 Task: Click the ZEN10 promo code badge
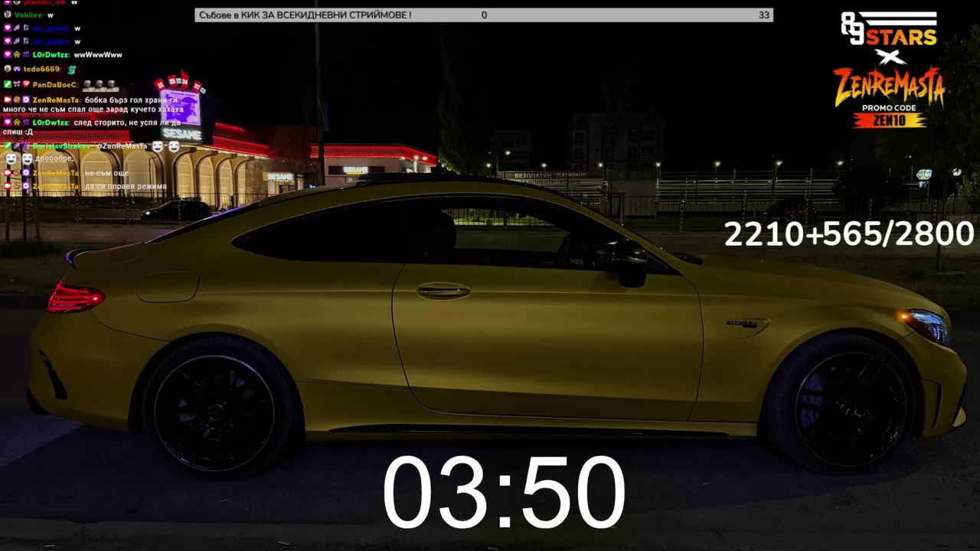point(890,120)
